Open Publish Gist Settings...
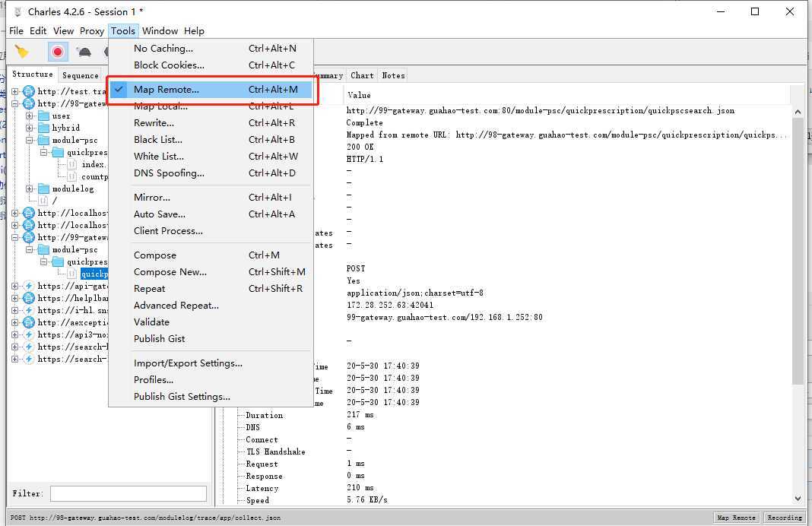 [212, 397]
